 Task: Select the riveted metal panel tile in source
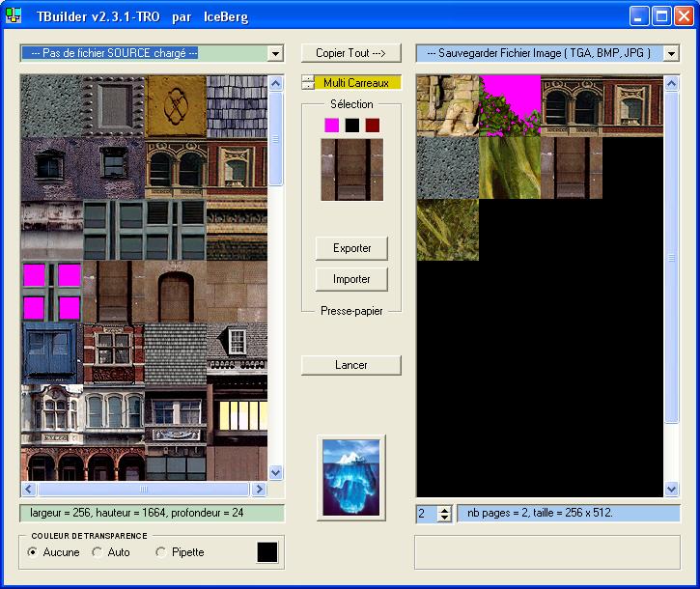(114, 106)
